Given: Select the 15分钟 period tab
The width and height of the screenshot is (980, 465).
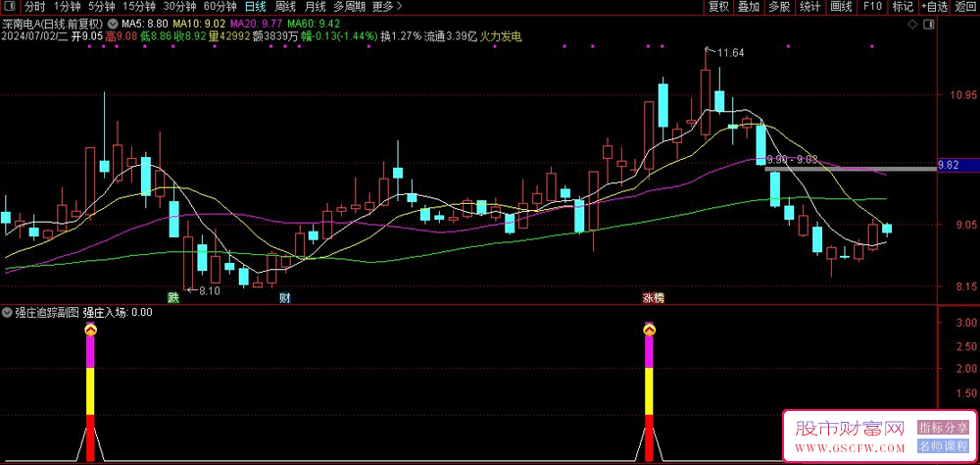Looking at the screenshot, I should 138,7.
